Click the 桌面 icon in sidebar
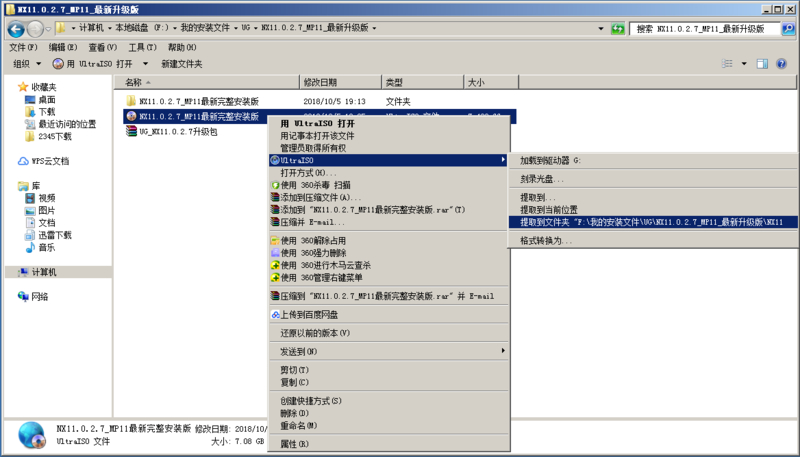Viewport: 800px width, 457px height. pyautogui.click(x=30, y=99)
